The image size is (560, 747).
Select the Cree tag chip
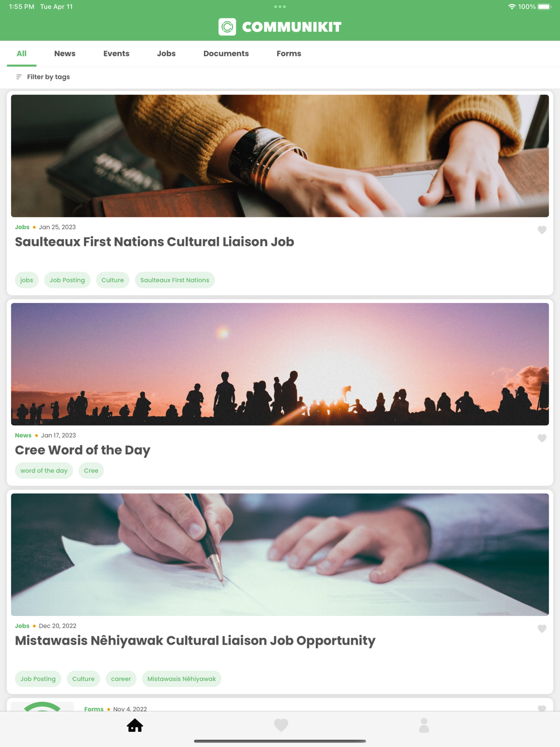coord(91,470)
